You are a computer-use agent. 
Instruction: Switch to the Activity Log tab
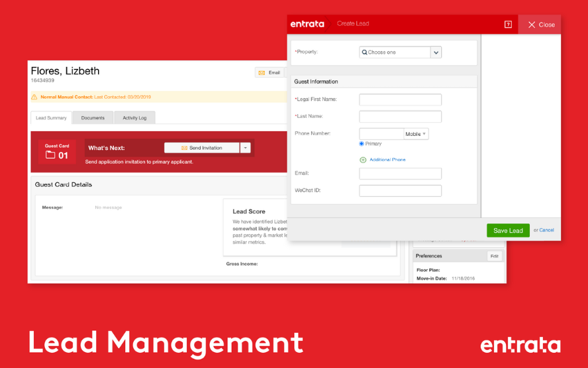click(x=134, y=117)
